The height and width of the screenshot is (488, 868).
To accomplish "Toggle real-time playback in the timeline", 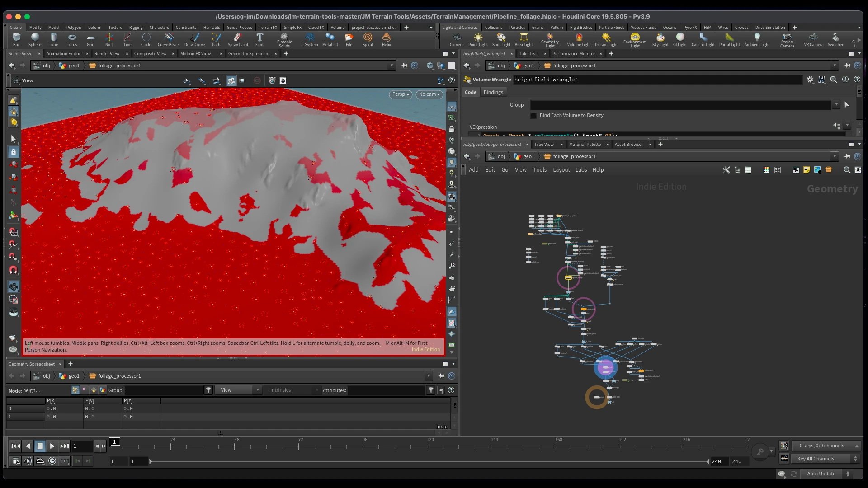I will tap(52, 461).
